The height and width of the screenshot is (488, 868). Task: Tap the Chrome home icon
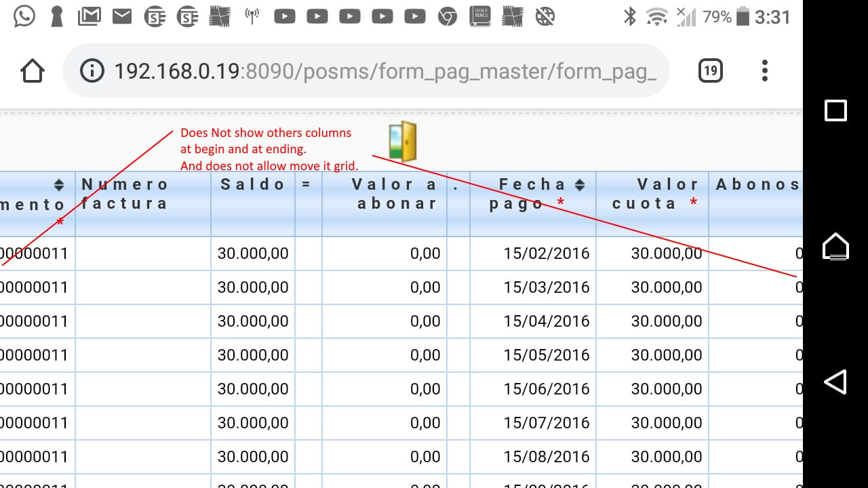pyautogui.click(x=33, y=70)
